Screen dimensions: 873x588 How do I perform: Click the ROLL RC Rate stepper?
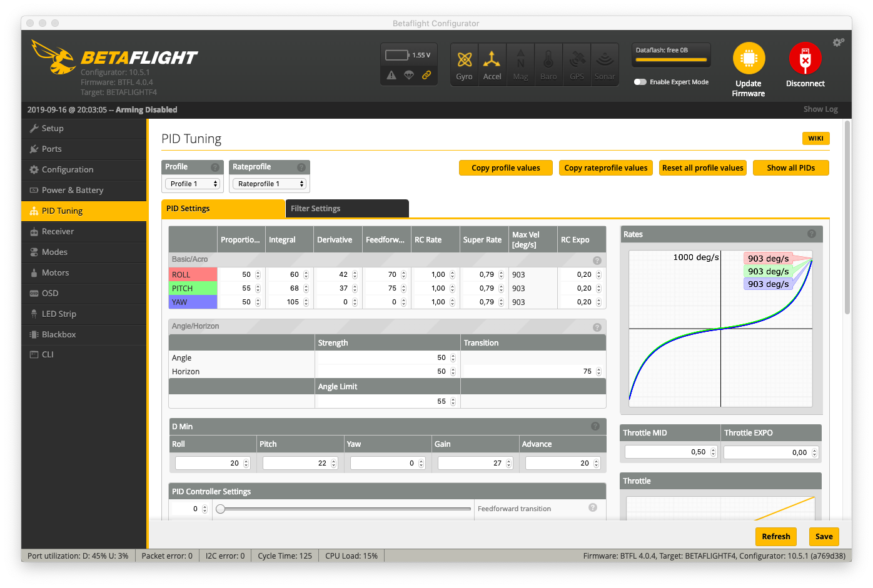452,275
